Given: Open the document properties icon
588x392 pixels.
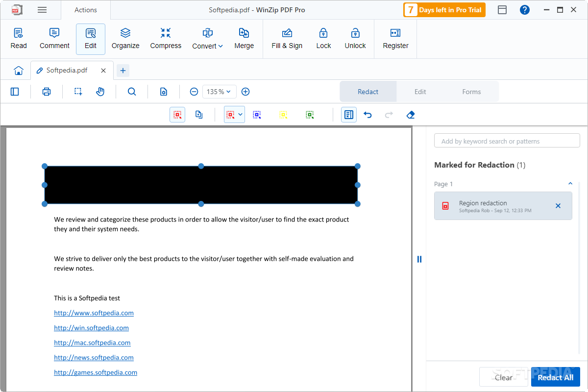Looking at the screenshot, I should (164, 92).
